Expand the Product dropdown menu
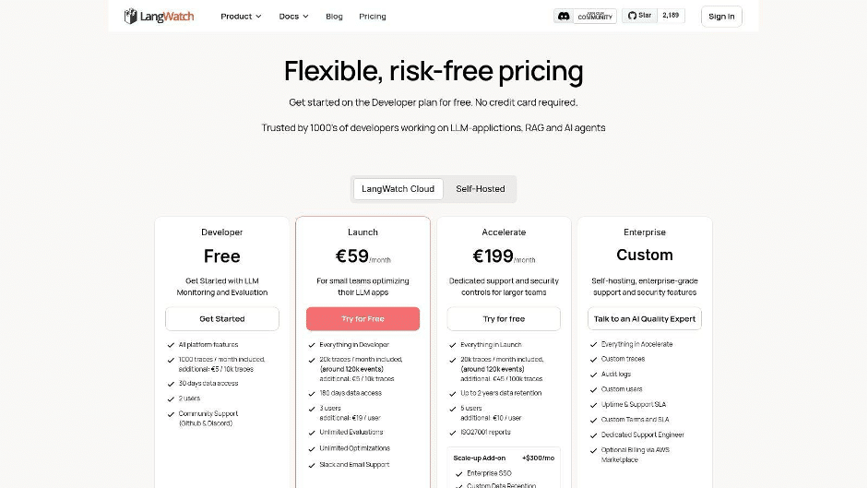 click(241, 17)
